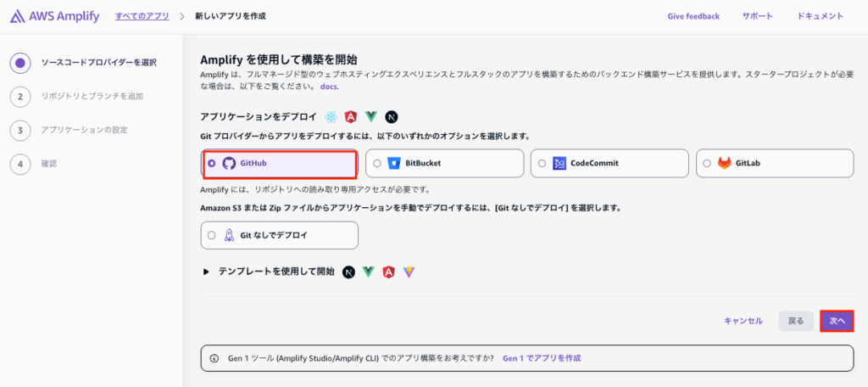Screen dimensions: 868x387
Task: Click the BitBucket bucket icon
Action: pyautogui.click(x=393, y=163)
